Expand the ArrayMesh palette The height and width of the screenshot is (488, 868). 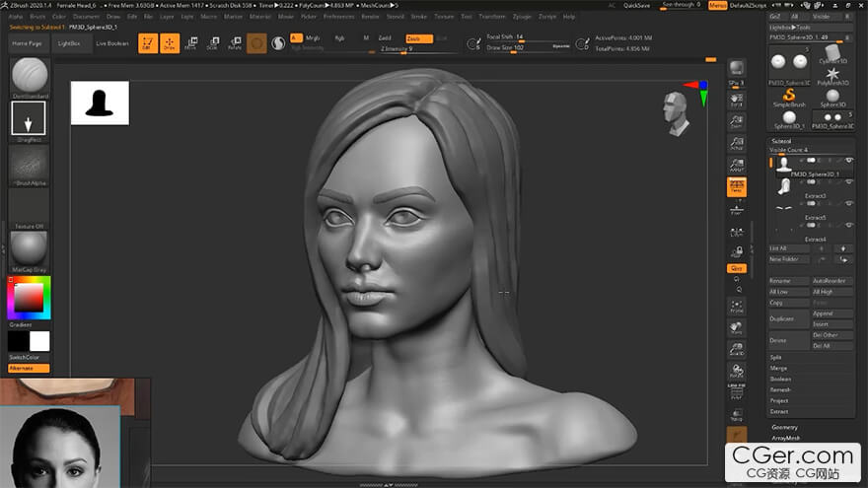(x=785, y=438)
